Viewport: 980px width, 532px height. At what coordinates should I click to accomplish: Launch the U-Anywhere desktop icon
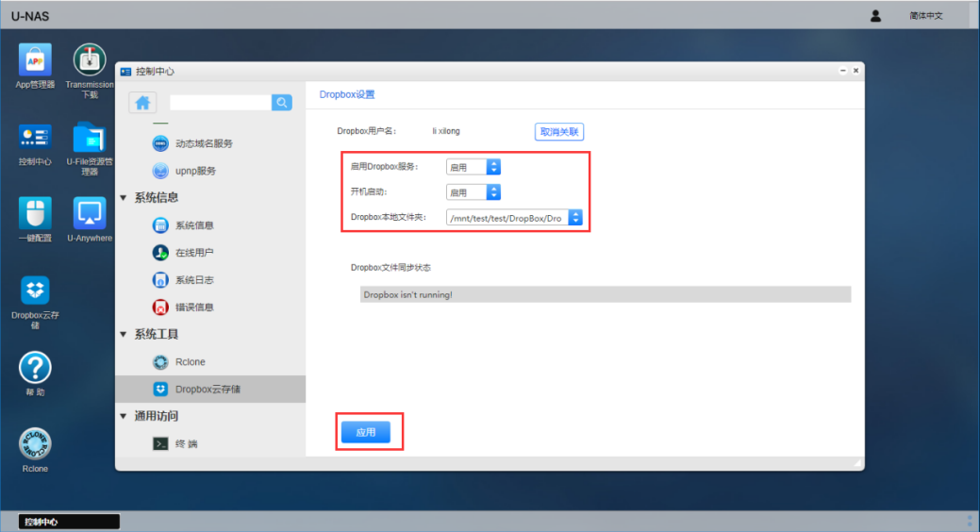[x=90, y=213]
